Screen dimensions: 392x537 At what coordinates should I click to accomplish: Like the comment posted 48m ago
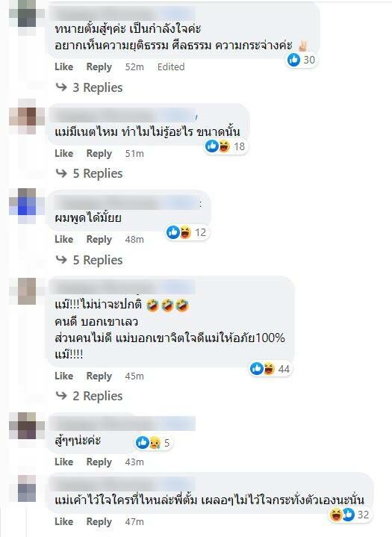64,240
